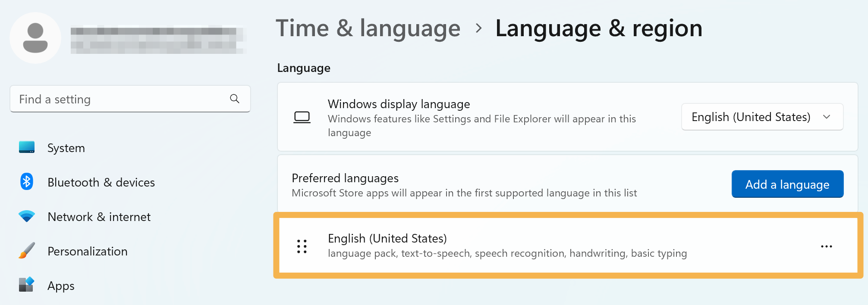Open Bluetooth & devices settings
This screenshot has width=868, height=305.
(x=101, y=182)
